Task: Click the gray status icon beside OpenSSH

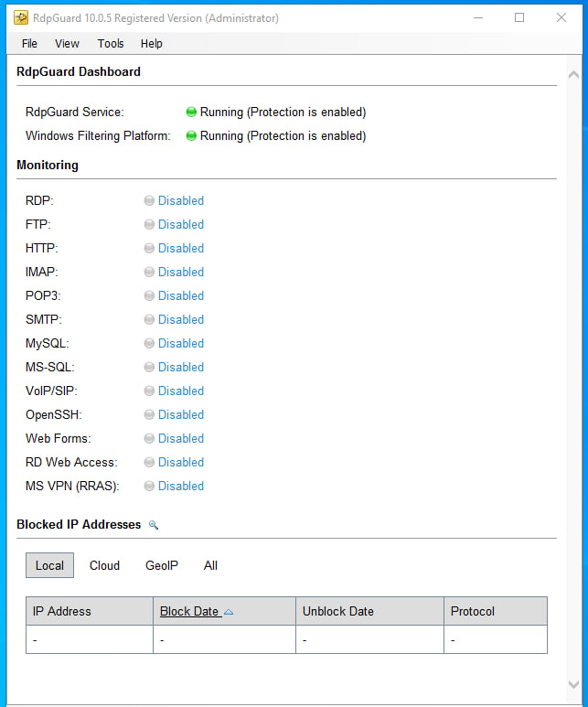Action: tap(149, 414)
